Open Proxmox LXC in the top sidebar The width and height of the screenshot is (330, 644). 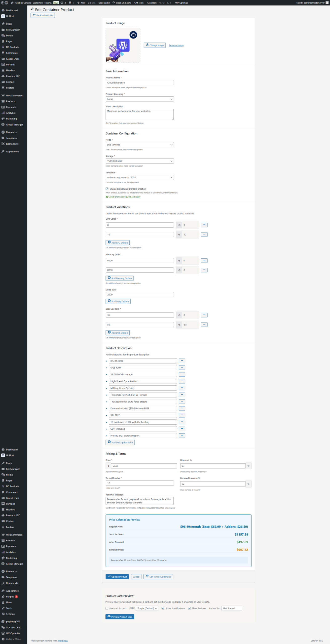tap(13, 76)
